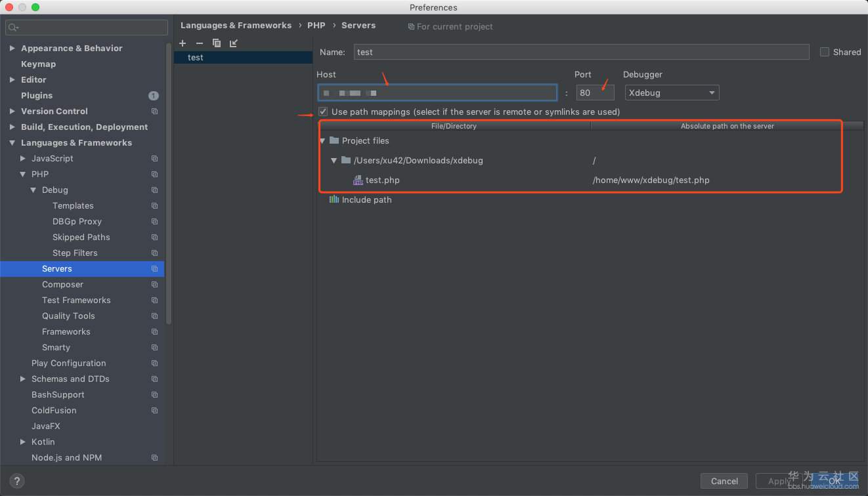Click the settings search field
The image size is (868, 496).
click(87, 28)
